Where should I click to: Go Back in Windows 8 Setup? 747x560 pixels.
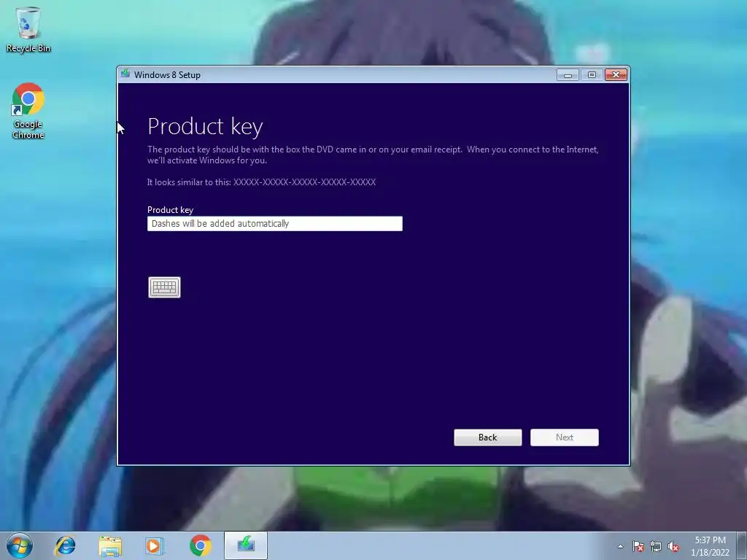(488, 437)
